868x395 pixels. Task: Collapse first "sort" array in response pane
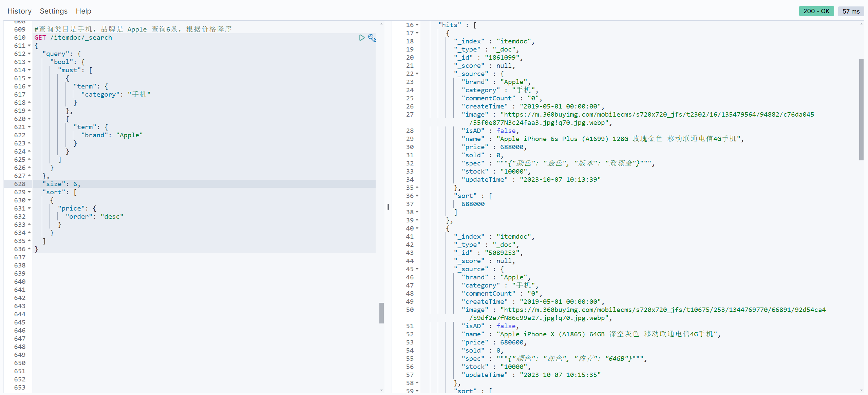click(417, 196)
